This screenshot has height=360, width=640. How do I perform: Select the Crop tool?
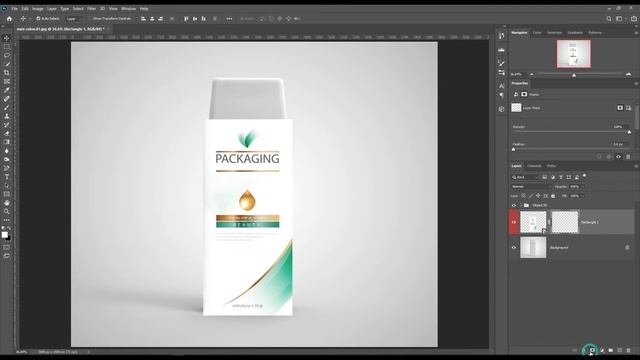click(x=7, y=73)
